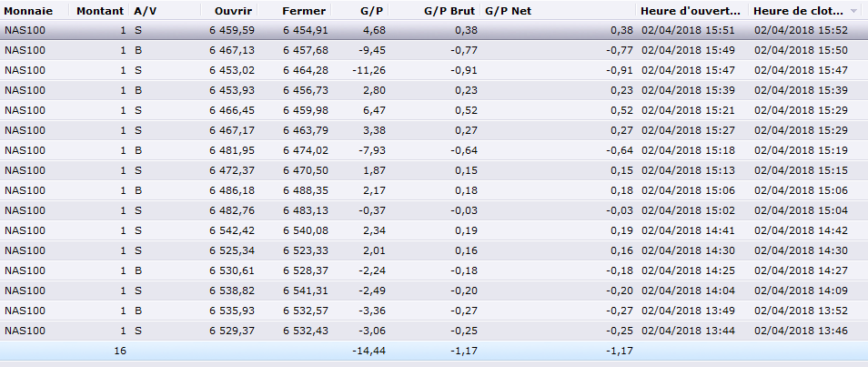Click the closing time 02/04/2018 14:09 cell
Screen dimensions: 868x367
[x=801, y=291]
